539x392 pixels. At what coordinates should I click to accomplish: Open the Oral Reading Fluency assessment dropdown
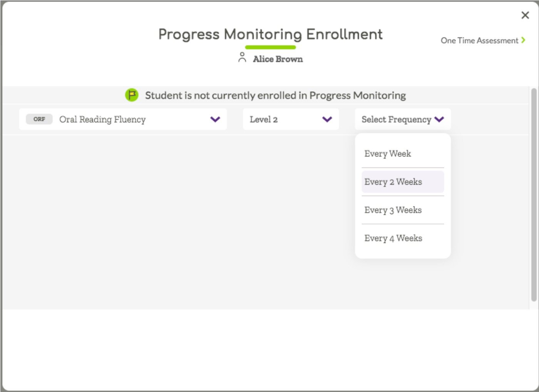pos(123,119)
